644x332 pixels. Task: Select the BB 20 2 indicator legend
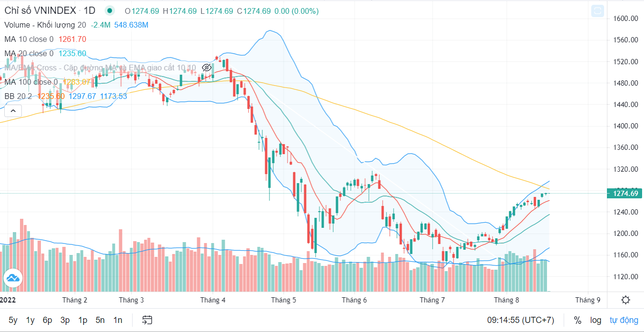pyautogui.click(x=18, y=96)
